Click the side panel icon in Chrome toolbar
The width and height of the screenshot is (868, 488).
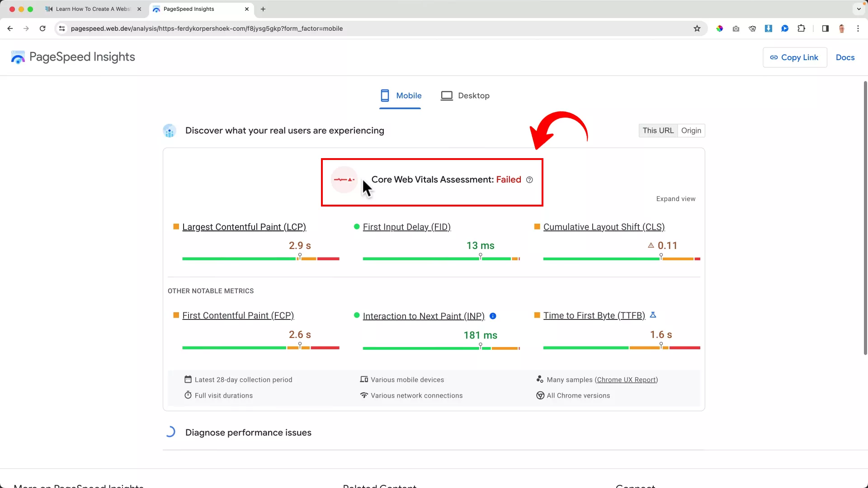(x=825, y=28)
